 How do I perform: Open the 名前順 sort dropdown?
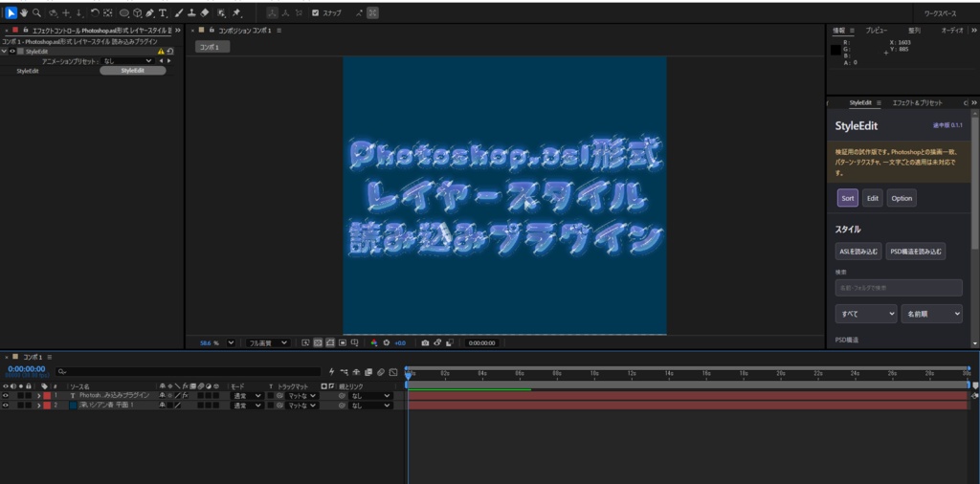click(x=931, y=314)
